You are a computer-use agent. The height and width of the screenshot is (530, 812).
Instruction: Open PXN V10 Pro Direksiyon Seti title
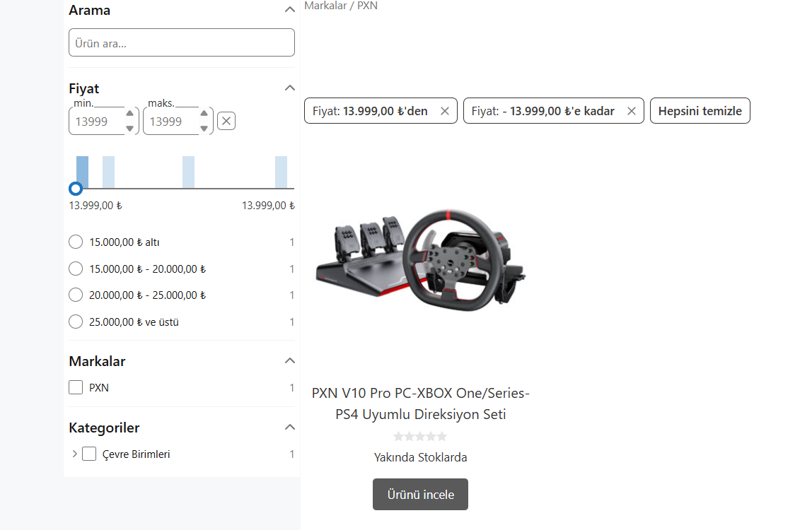pos(420,404)
